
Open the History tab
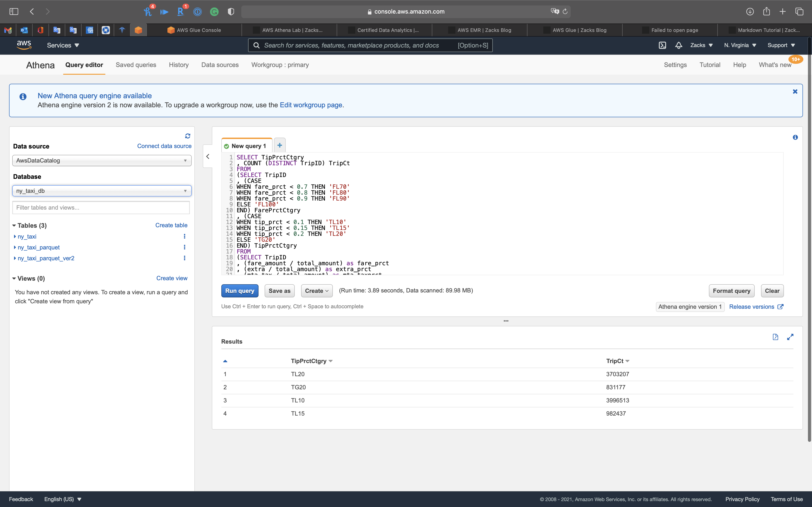(x=179, y=65)
